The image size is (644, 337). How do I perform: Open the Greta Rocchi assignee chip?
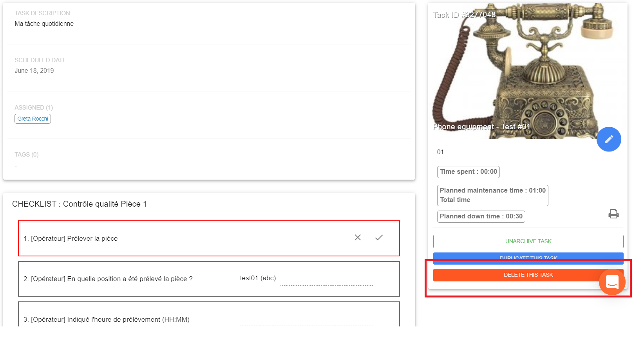coord(33,119)
